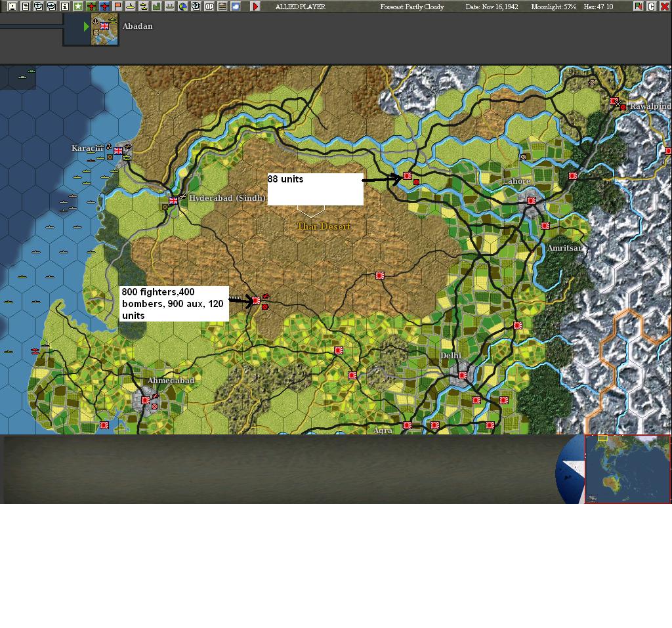Click the 'C' button top right
The height and width of the screenshot is (628, 672).
pyautogui.click(x=651, y=7)
